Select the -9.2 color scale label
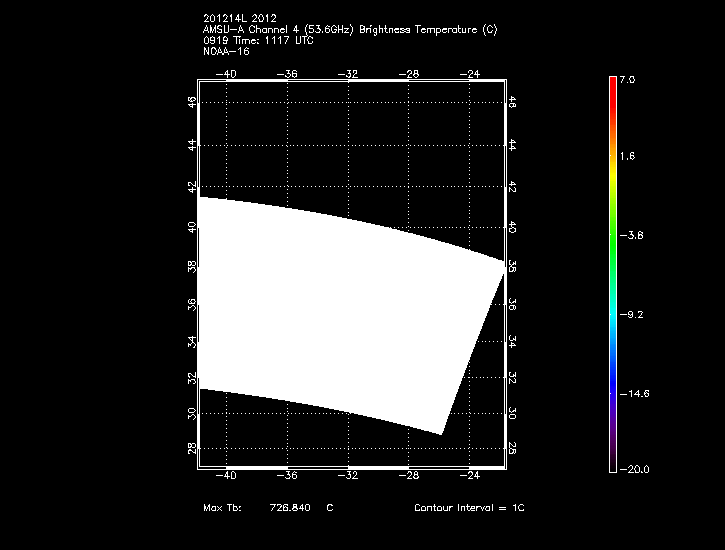The width and height of the screenshot is (725, 550). [634, 314]
